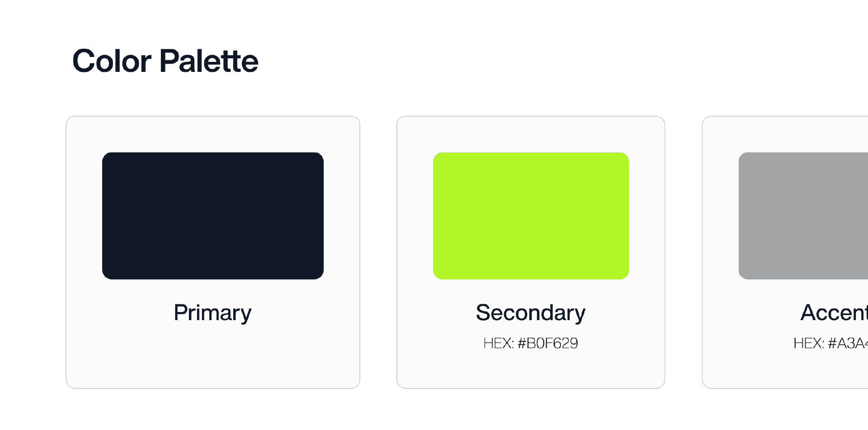Click the Primary label text
Image resolution: width=868 pixels, height=430 pixels.
(x=212, y=313)
